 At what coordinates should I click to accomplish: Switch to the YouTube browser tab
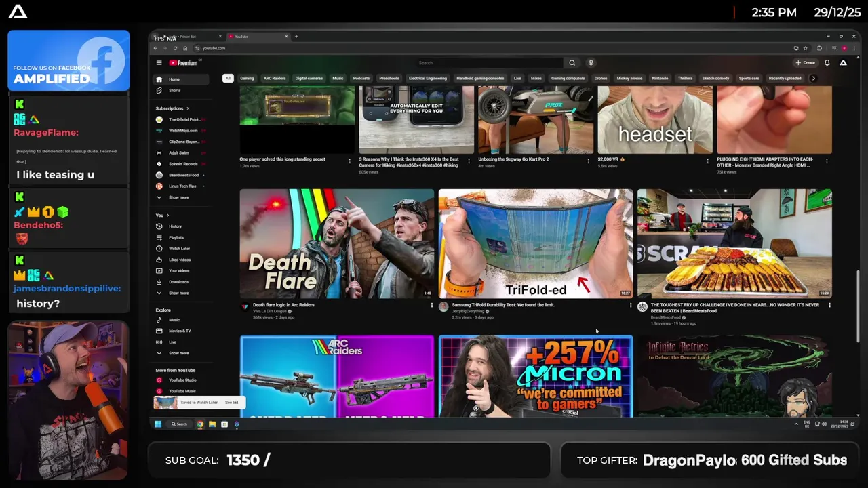point(258,37)
